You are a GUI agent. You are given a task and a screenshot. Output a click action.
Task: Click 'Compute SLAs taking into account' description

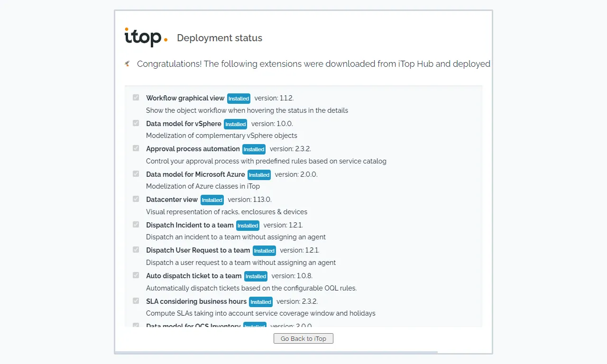point(261,313)
